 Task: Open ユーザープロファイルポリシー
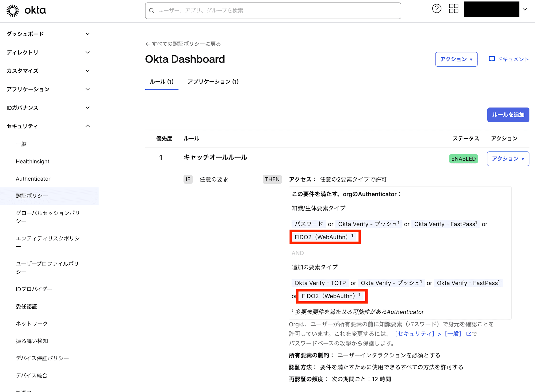(x=49, y=268)
